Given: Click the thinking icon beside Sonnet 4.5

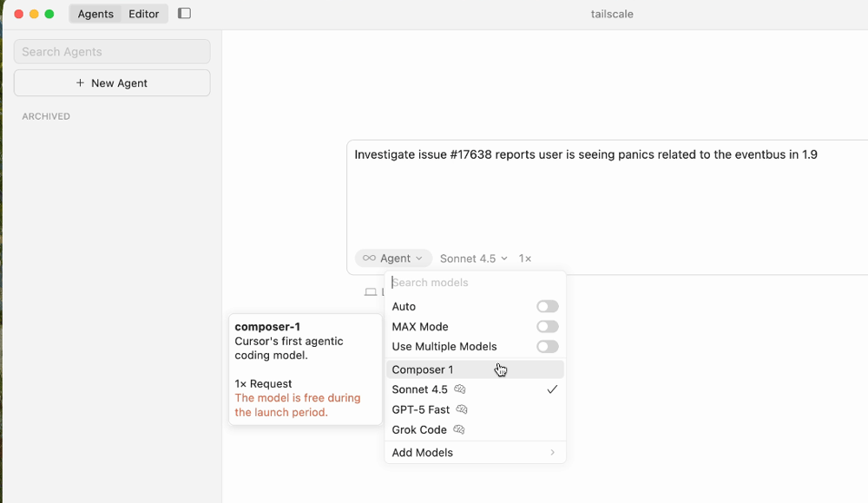Looking at the screenshot, I should click(460, 389).
